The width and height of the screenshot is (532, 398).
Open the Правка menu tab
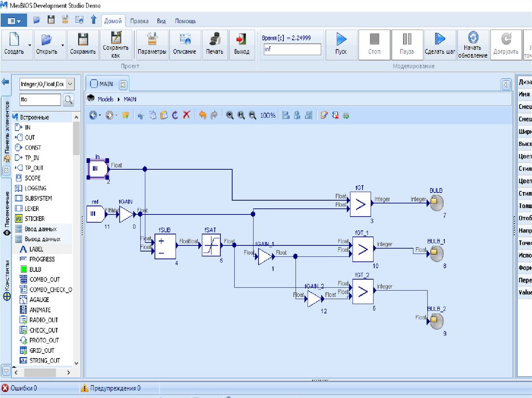click(139, 21)
